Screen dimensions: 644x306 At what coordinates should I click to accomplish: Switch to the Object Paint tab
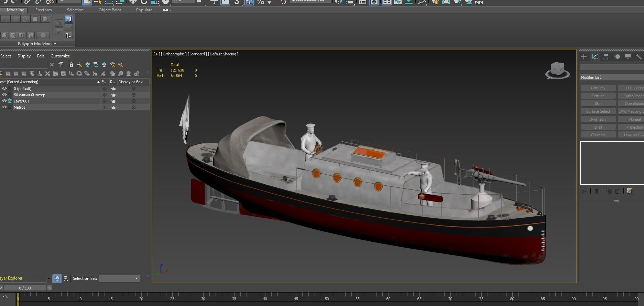point(110,10)
